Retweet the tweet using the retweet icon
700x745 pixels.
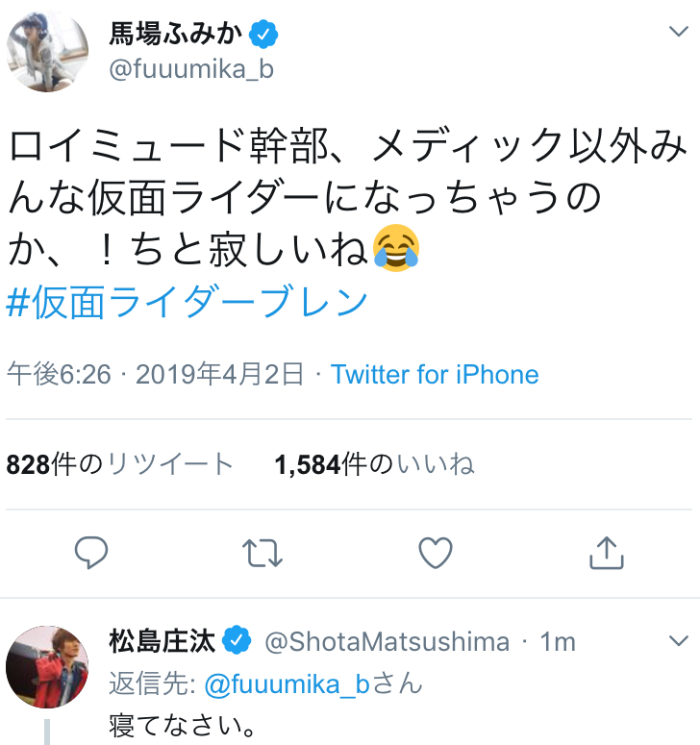coord(262,551)
